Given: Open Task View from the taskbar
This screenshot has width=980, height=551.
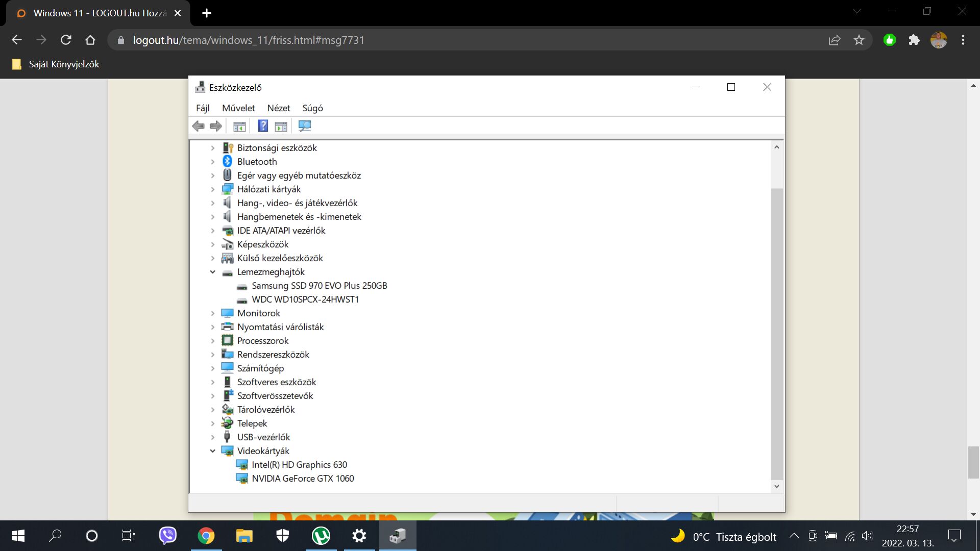Looking at the screenshot, I should click(x=129, y=536).
